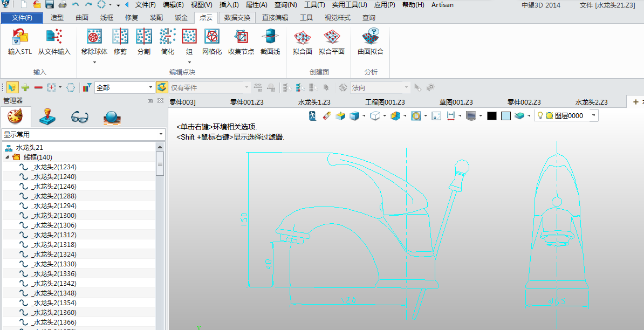Collapse the 线框(140) tree folder
This screenshot has height=330, width=644.
8,157
